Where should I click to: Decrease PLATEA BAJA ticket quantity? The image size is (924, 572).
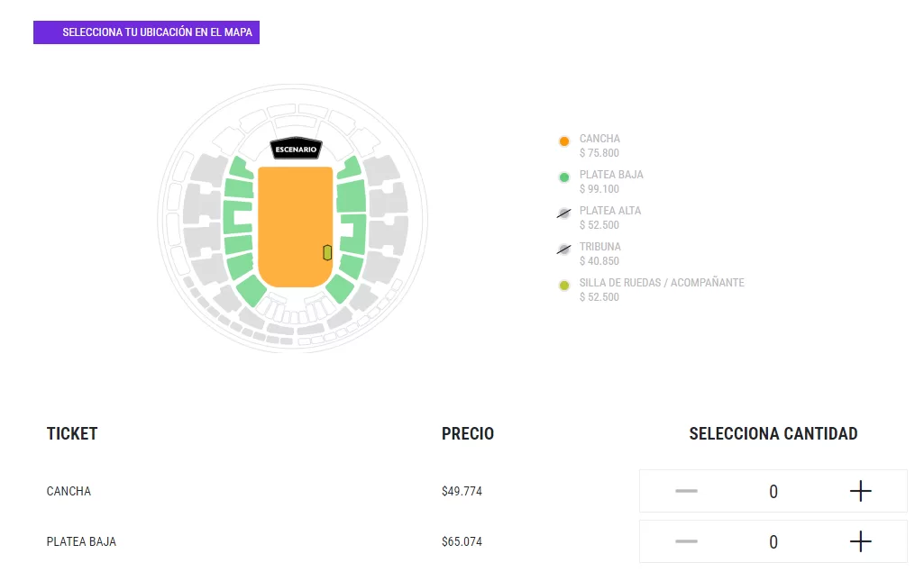click(686, 541)
